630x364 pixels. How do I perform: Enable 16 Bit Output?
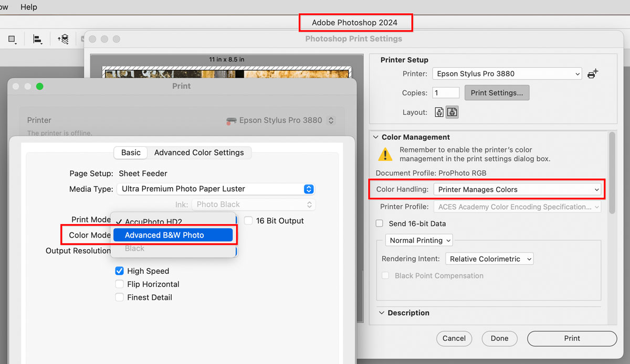[x=247, y=220]
